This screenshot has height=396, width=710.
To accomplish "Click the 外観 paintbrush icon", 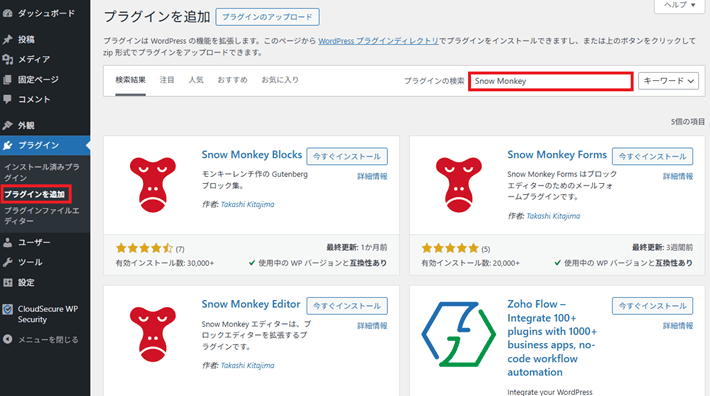I will click(x=8, y=125).
